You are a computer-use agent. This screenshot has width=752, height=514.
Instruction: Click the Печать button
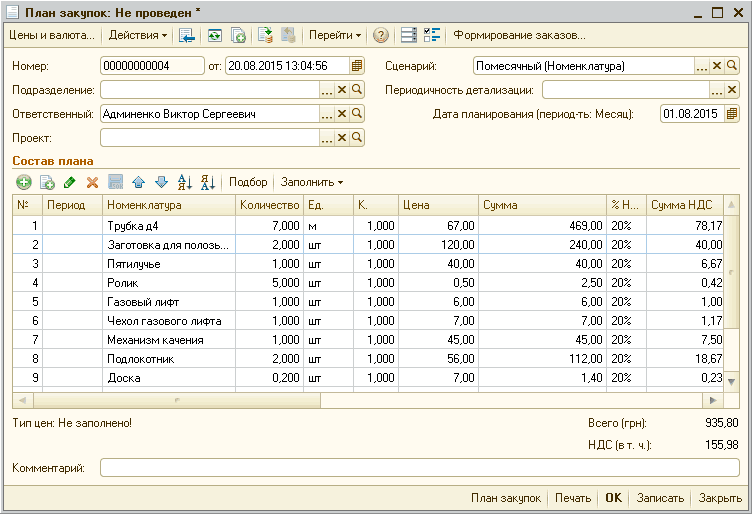coord(573,498)
